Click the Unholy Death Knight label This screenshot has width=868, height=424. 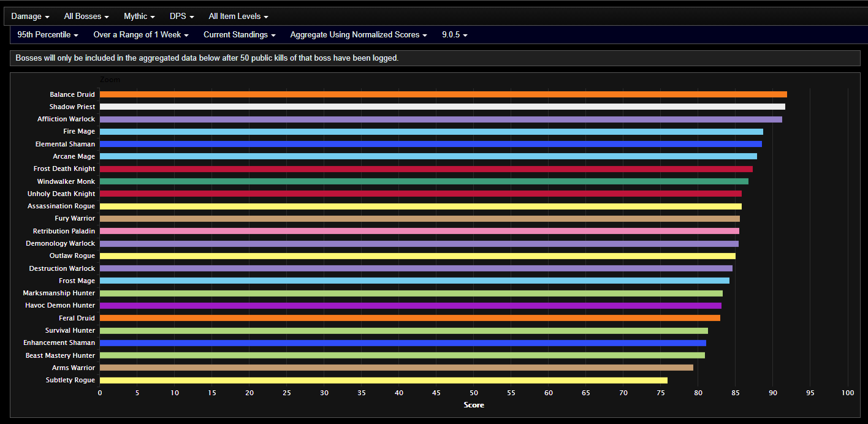[x=61, y=194]
